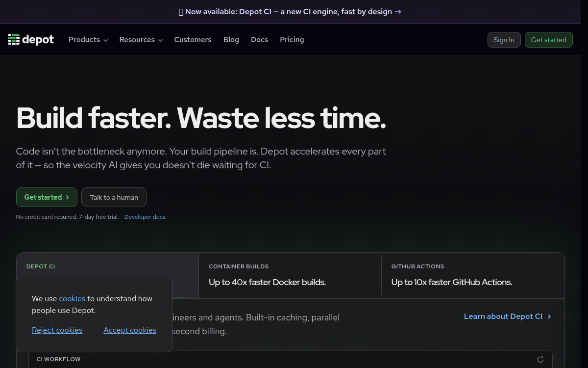
Task: Expand the Resources dropdown menu
Action: click(x=141, y=40)
